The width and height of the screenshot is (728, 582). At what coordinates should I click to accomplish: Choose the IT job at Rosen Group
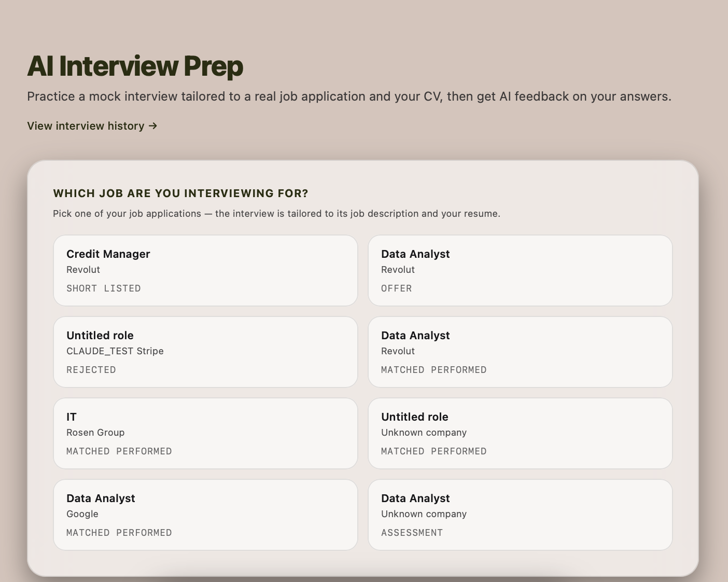click(205, 434)
